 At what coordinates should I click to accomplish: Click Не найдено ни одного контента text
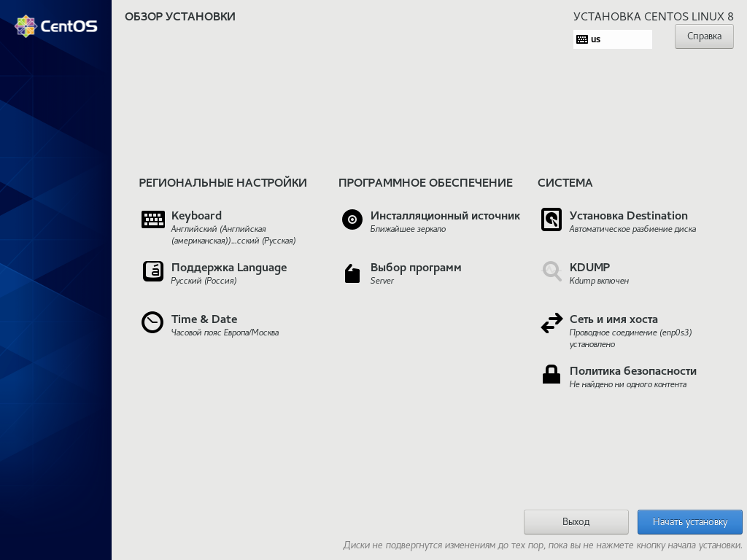(x=628, y=384)
